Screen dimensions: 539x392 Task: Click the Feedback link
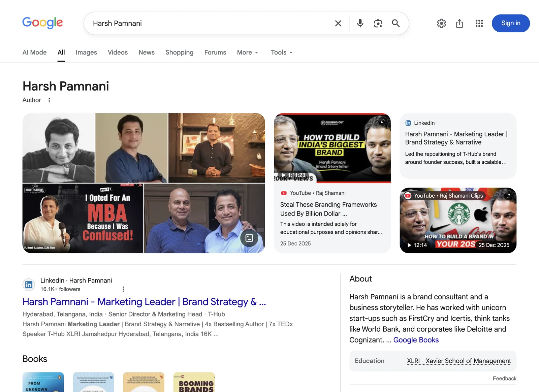(x=504, y=378)
